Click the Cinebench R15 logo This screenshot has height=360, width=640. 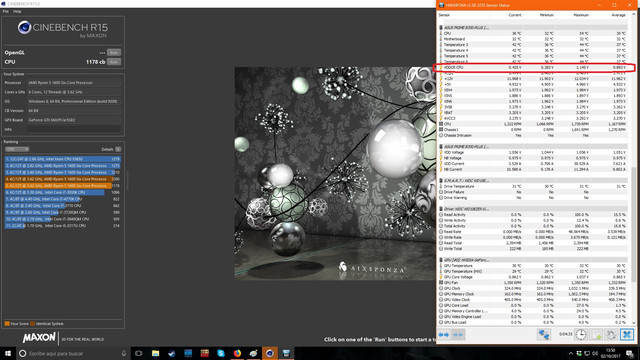tap(63, 29)
